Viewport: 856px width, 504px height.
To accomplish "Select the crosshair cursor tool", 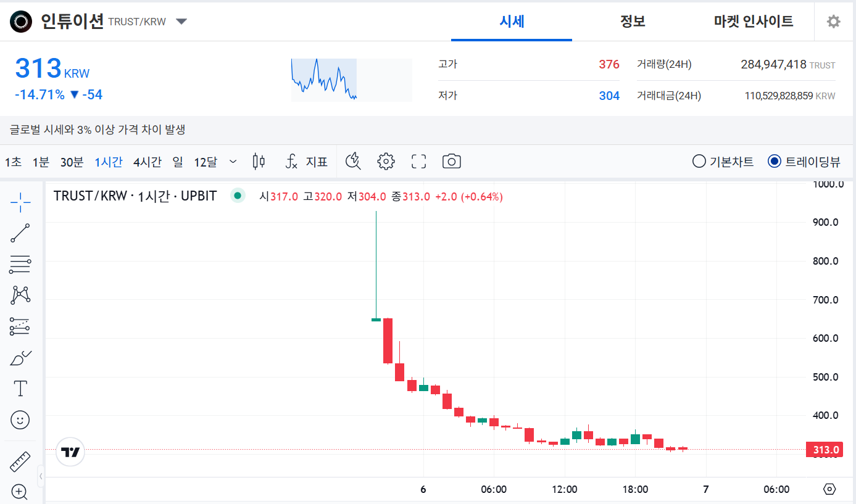I will pyautogui.click(x=20, y=202).
